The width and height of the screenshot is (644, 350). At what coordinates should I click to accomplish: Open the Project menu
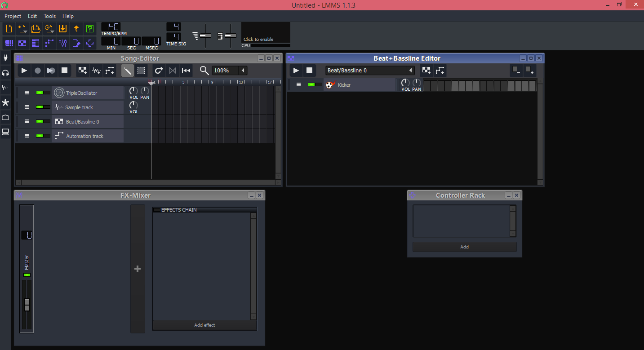pyautogui.click(x=13, y=16)
